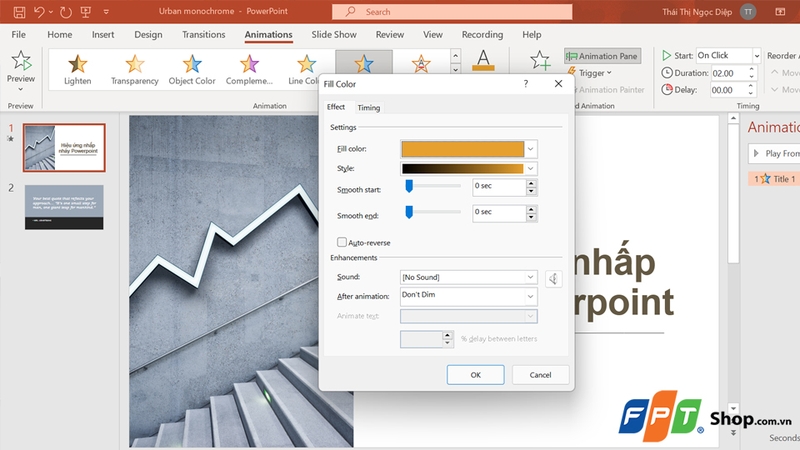Select the Complementary Color animation
The image size is (800, 450).
click(x=249, y=69)
